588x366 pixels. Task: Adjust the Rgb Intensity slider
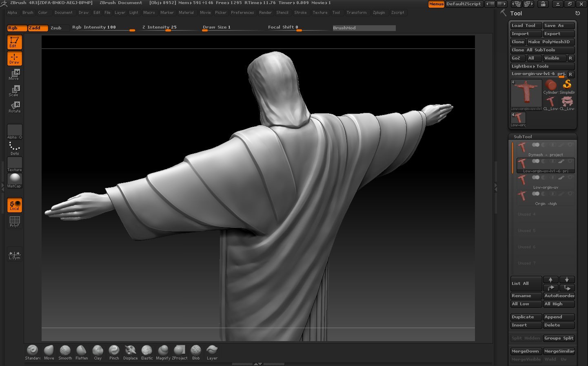click(104, 28)
